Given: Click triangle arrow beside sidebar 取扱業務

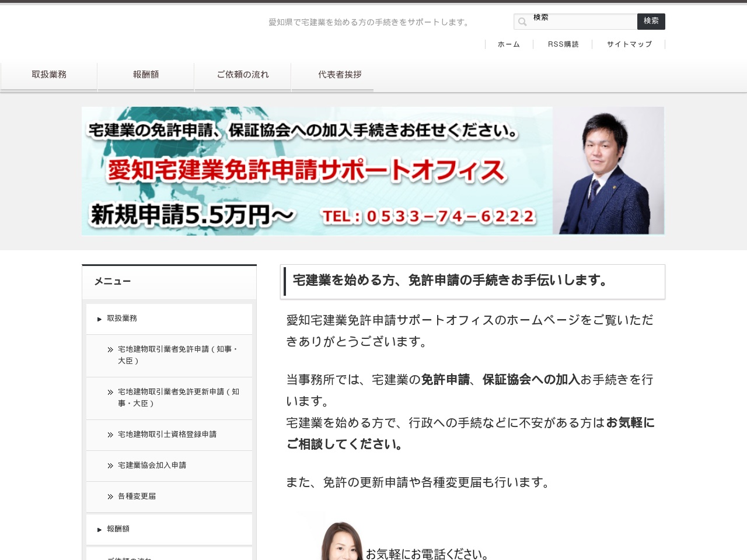Looking at the screenshot, I should tap(99, 319).
